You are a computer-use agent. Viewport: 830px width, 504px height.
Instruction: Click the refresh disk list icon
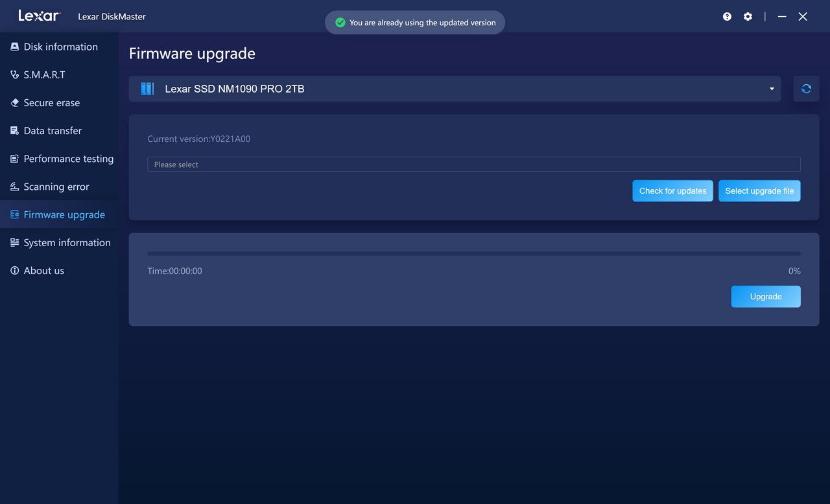(806, 89)
